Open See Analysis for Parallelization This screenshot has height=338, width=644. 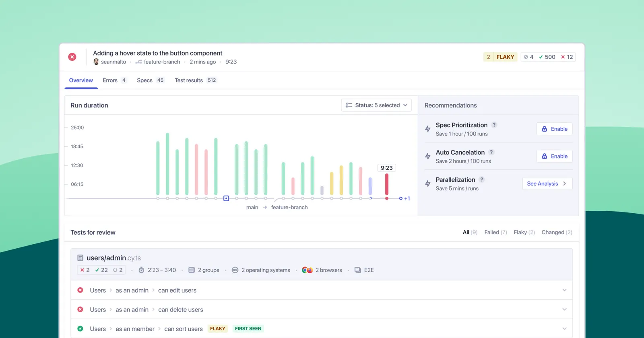pos(547,183)
